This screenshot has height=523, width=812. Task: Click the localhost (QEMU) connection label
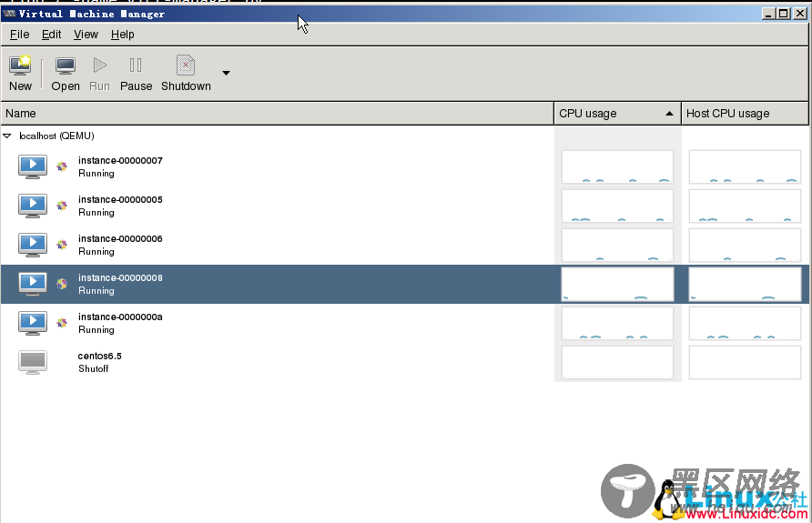(56, 136)
